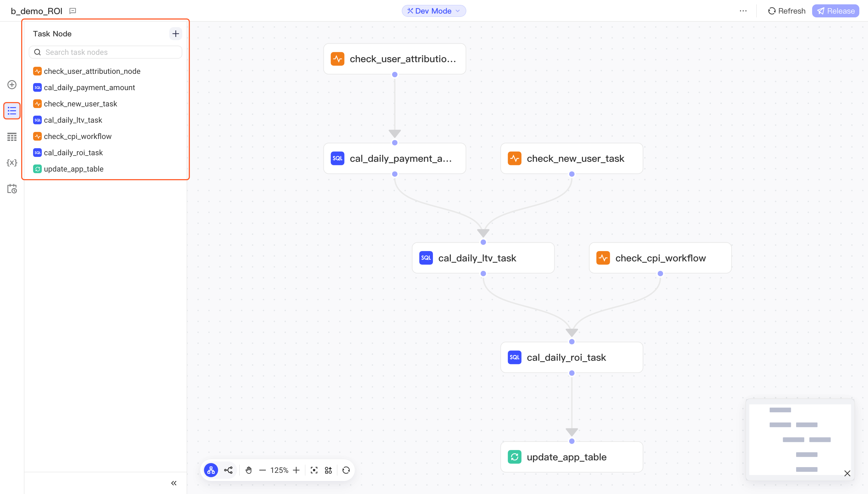Select the branch connection layout icon
Screen dimensions: 868x494
(x=228, y=470)
